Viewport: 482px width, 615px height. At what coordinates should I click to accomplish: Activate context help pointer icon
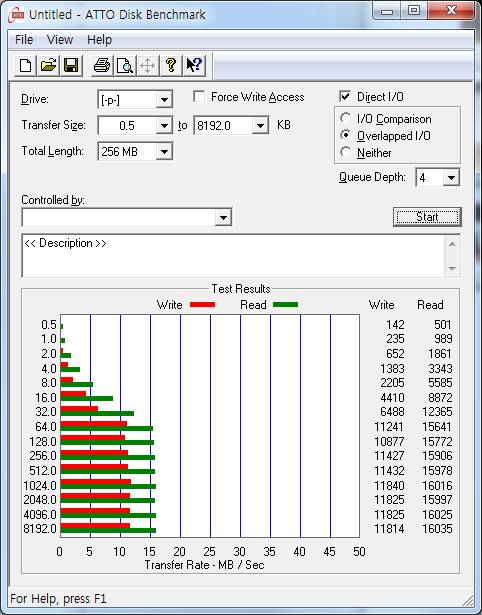[194, 65]
